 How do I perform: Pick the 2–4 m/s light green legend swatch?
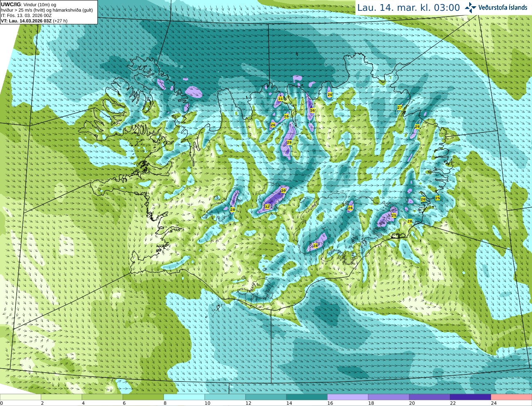pyautogui.click(x=62, y=397)
